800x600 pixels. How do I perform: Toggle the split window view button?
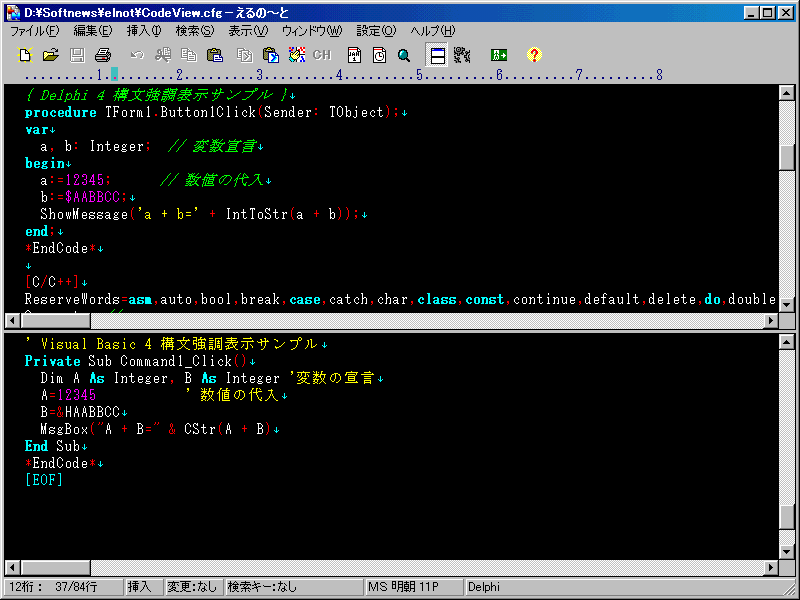pyautogui.click(x=436, y=55)
